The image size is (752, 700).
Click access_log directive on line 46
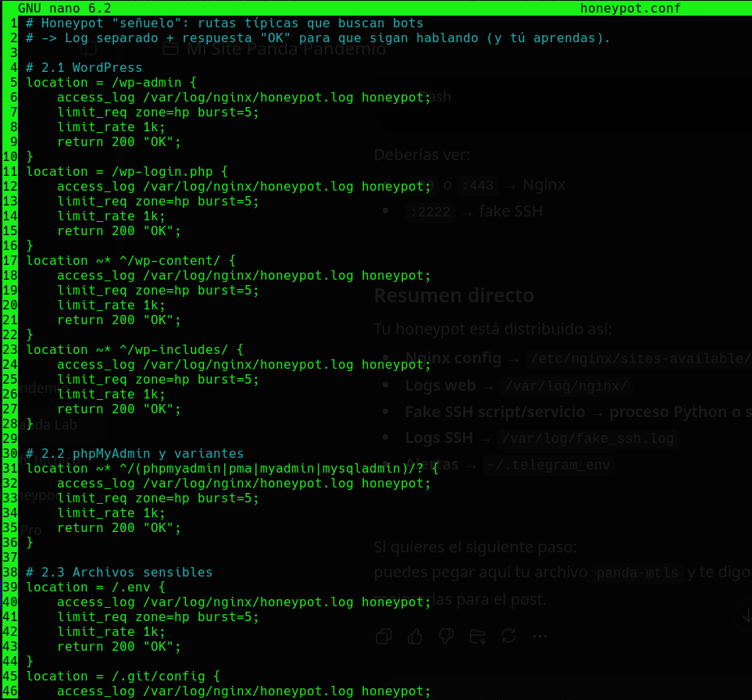click(244, 691)
